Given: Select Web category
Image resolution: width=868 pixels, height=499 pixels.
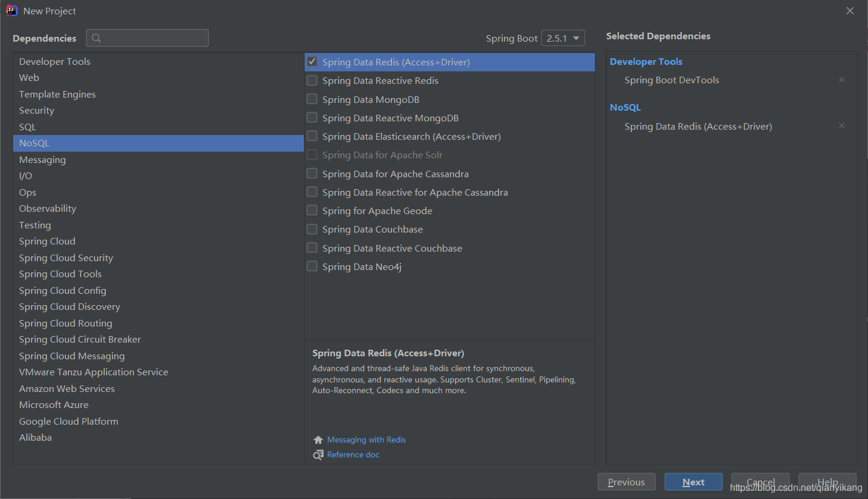Looking at the screenshot, I should tap(158, 78).
